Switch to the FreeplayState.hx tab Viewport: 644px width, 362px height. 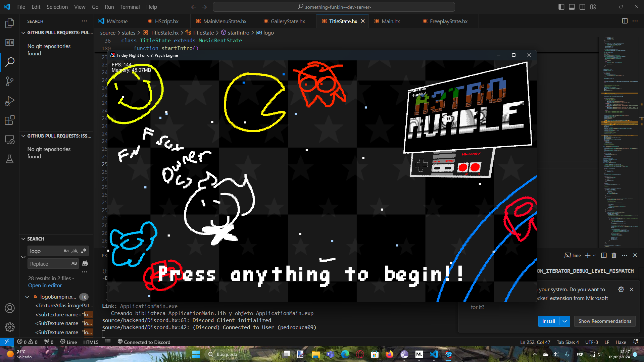[x=448, y=21]
